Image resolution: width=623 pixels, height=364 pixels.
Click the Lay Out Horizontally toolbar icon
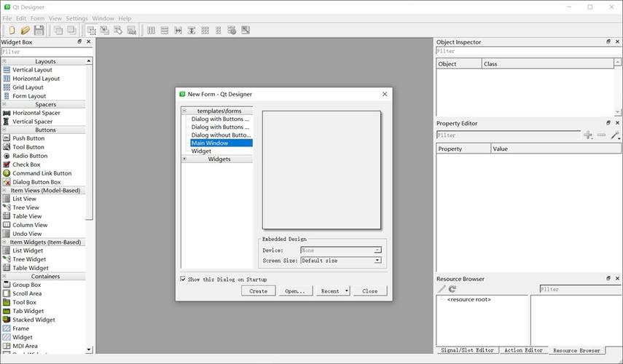click(x=151, y=30)
